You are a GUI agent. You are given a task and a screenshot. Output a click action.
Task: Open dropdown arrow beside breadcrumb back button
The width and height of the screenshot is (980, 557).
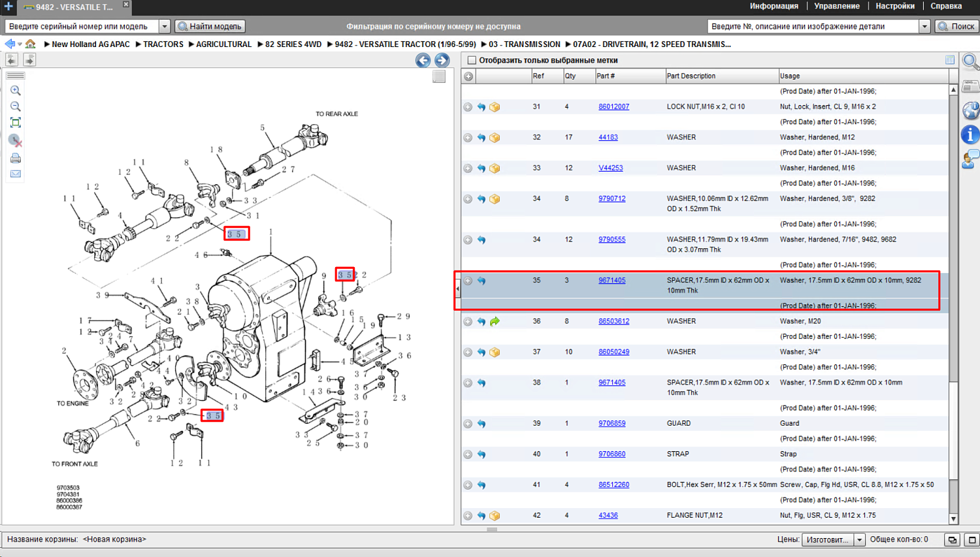(x=20, y=44)
